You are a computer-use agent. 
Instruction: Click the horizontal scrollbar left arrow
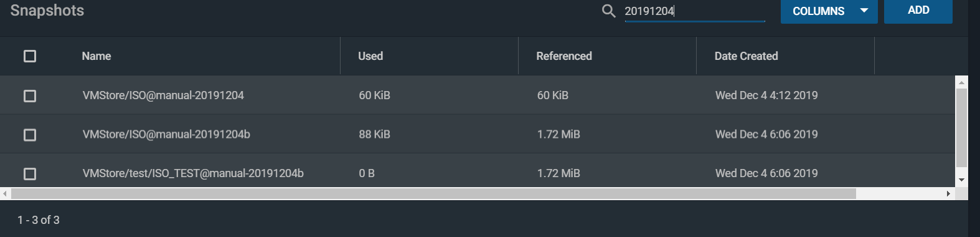point(5,193)
